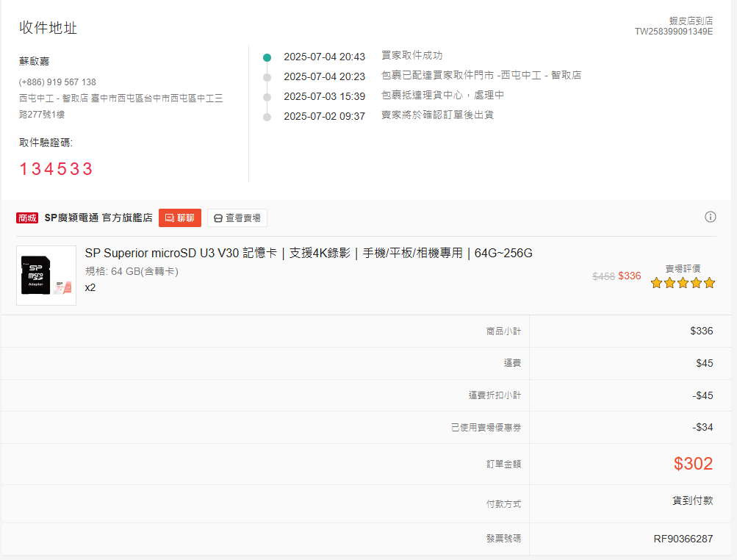Click tracking number TW258399091349E
Image resolution: width=737 pixels, height=560 pixels.
pos(673,32)
